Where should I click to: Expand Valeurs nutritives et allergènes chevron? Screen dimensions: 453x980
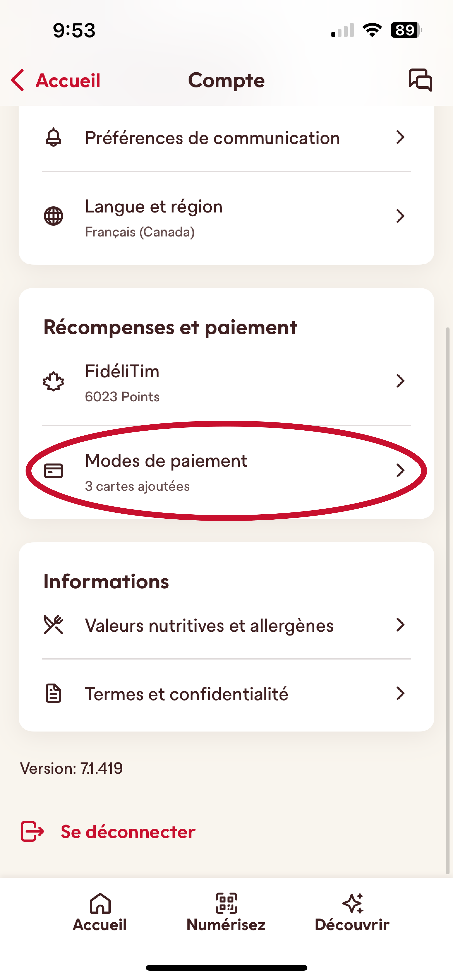pos(400,625)
